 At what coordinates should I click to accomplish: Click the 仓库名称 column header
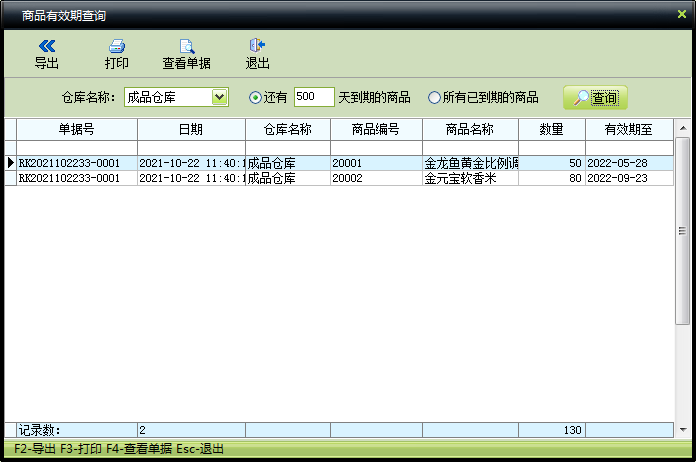click(288, 130)
